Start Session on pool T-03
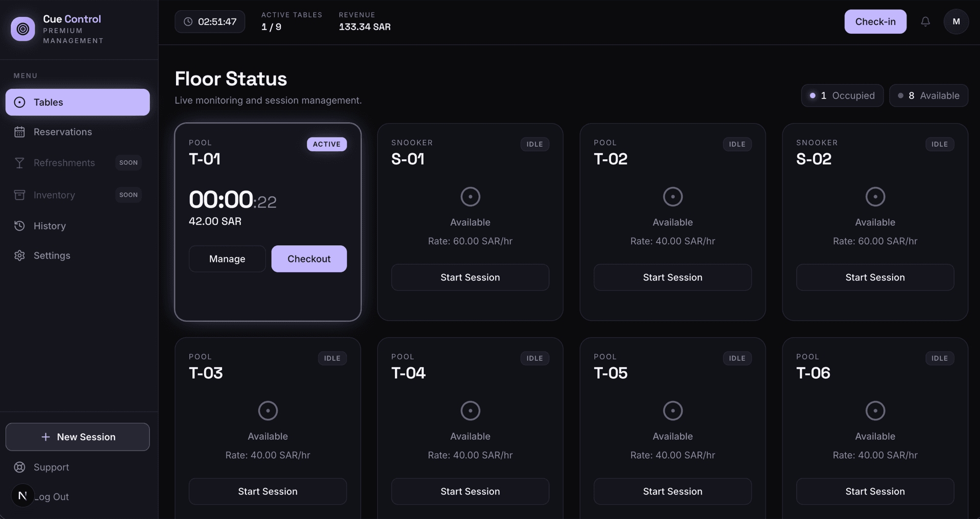This screenshot has width=980, height=519. point(268,491)
